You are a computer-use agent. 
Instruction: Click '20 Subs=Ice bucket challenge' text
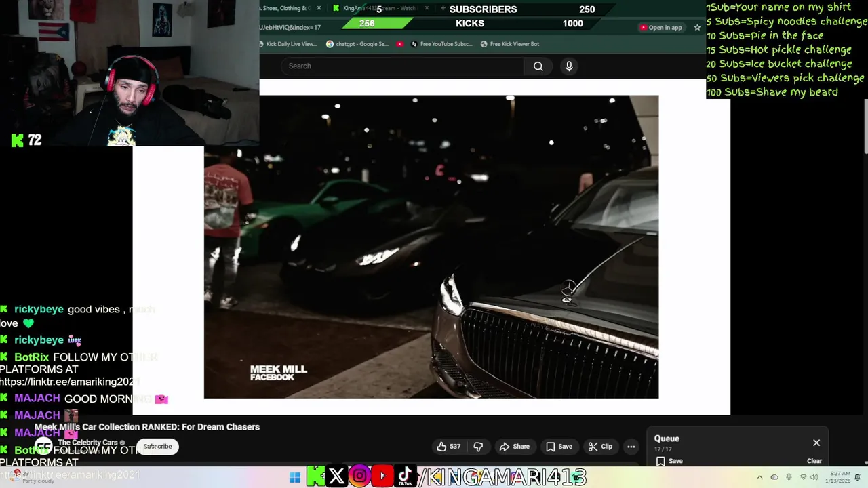click(779, 64)
